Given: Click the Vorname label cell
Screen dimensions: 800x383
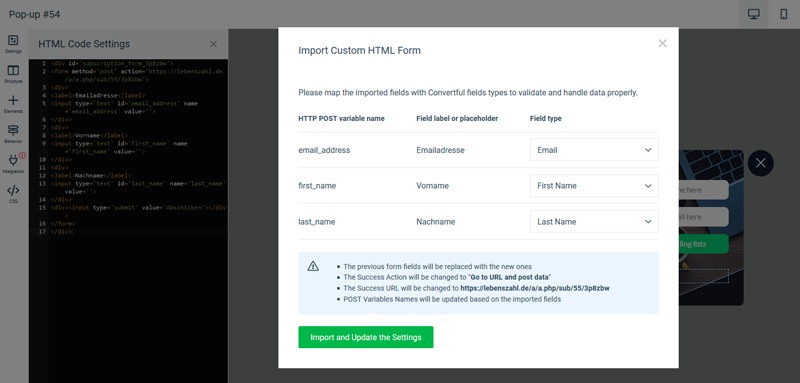Looking at the screenshot, I should (433, 186).
